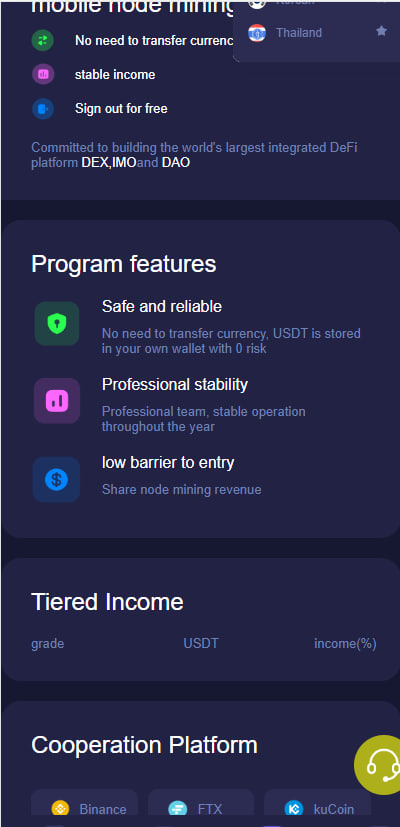The width and height of the screenshot is (400, 827).
Task: Click the blue dollar sign icon
Action: 56,479
